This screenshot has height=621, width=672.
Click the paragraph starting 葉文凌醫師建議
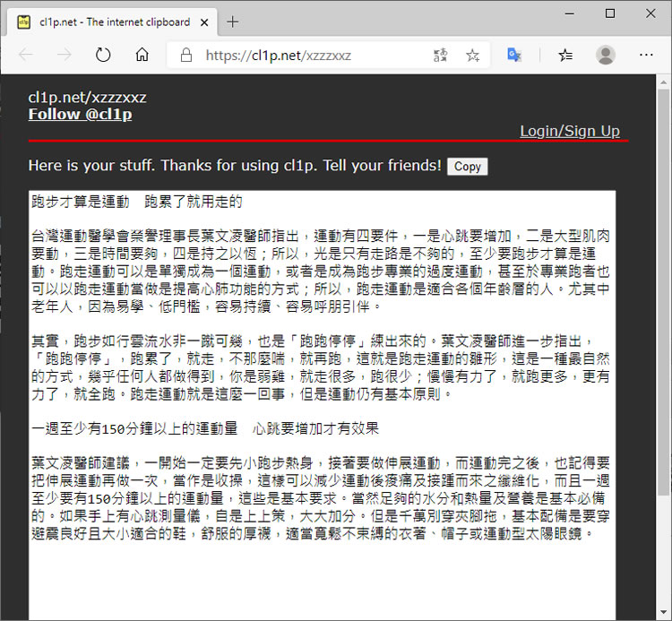pyautogui.click(x=320, y=498)
